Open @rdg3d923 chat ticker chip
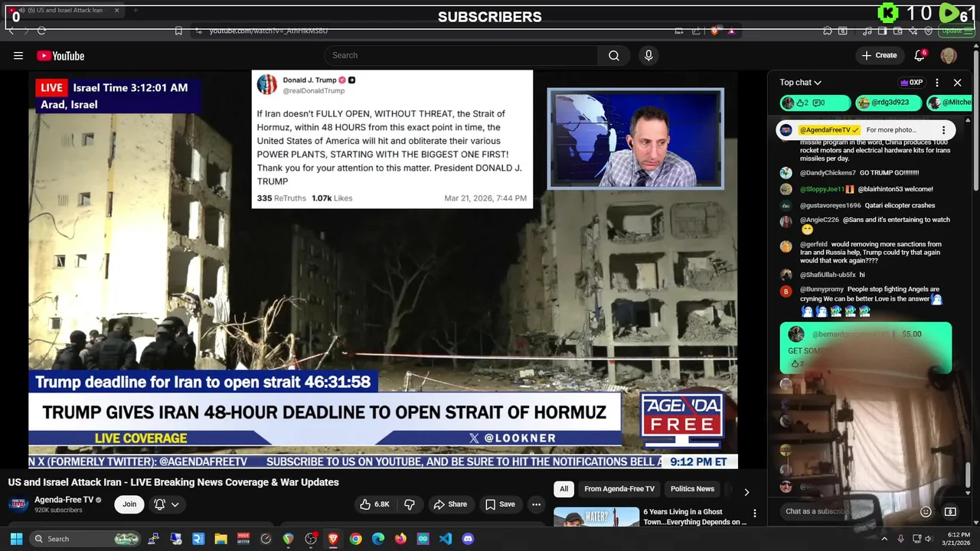 click(x=887, y=103)
